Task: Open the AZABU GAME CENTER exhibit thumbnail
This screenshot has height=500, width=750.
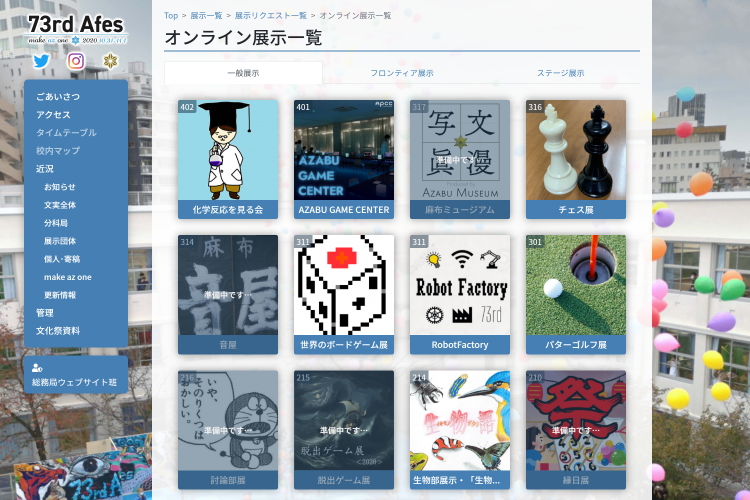Action: [344, 150]
